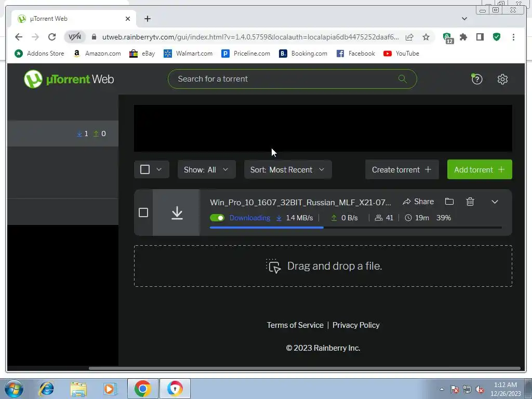The height and width of the screenshot is (399, 532).
Task: Open Priceline.com bookmark
Action: (x=246, y=54)
